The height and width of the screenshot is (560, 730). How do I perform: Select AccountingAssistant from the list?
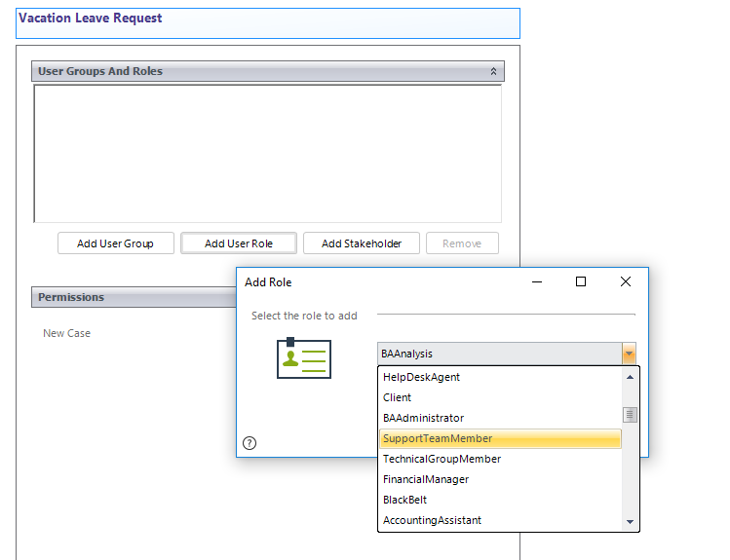pos(432,520)
